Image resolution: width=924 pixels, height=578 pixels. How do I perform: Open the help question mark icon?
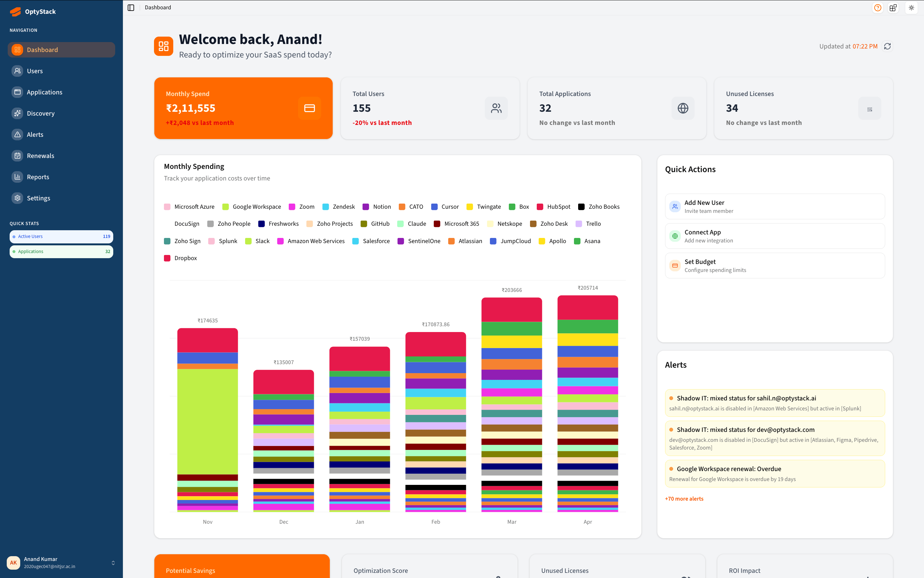point(878,8)
